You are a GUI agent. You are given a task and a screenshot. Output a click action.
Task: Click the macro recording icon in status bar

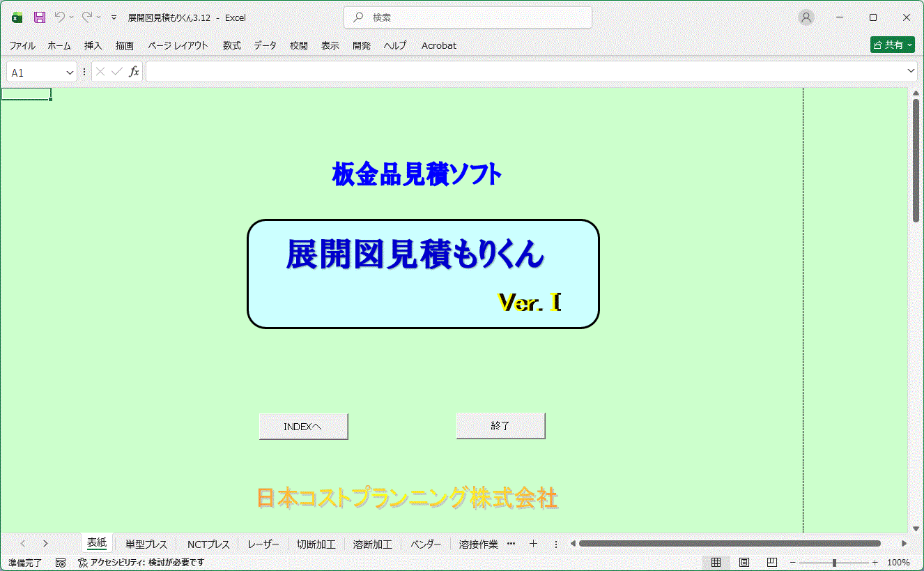tap(61, 562)
